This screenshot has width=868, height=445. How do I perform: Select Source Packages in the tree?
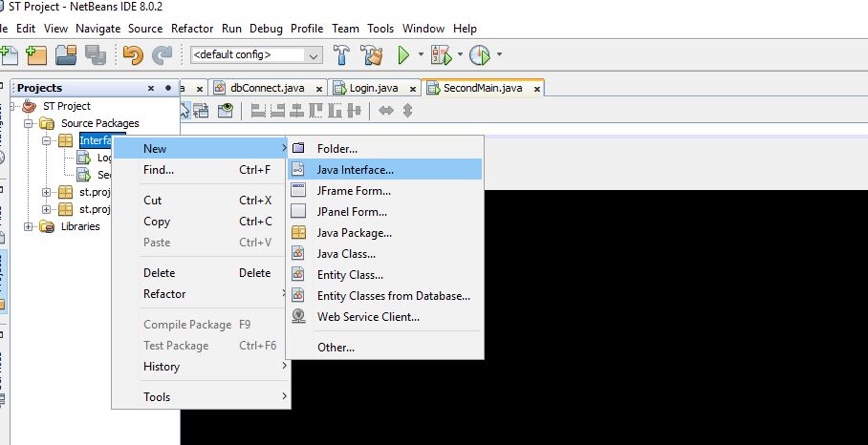pos(99,123)
